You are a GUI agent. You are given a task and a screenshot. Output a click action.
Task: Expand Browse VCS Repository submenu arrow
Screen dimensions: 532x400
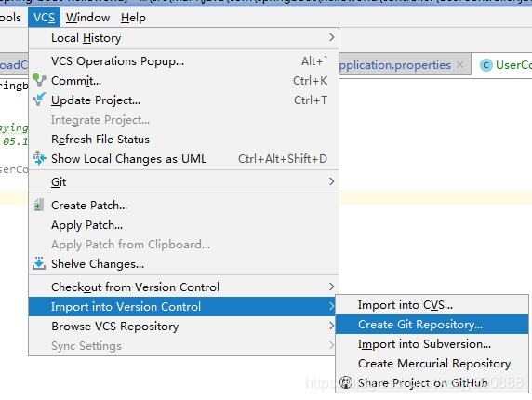tap(331, 326)
